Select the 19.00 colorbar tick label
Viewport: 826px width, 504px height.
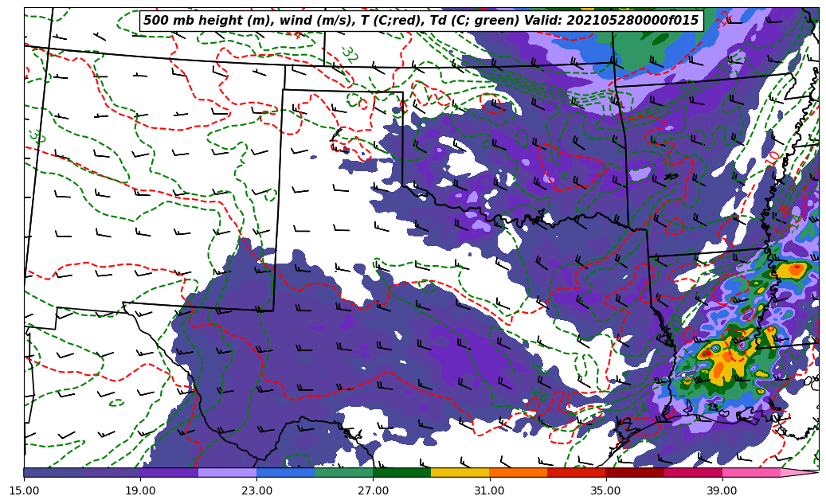point(140,491)
